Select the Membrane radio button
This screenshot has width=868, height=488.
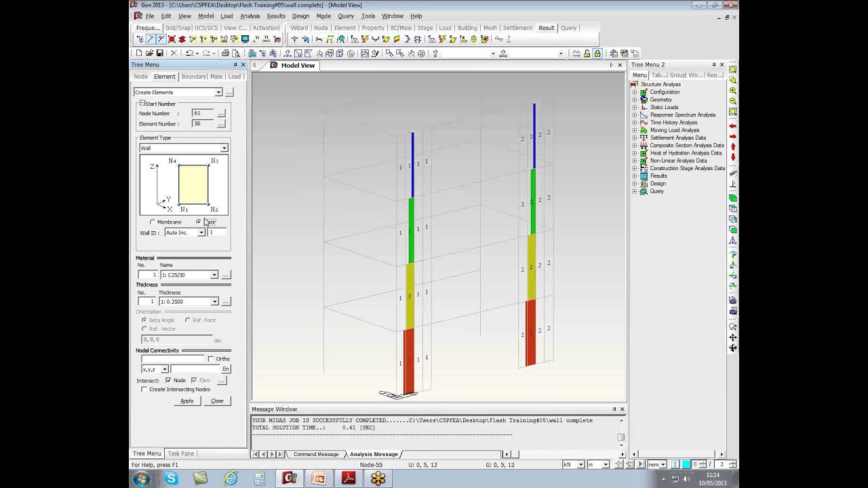(x=153, y=222)
